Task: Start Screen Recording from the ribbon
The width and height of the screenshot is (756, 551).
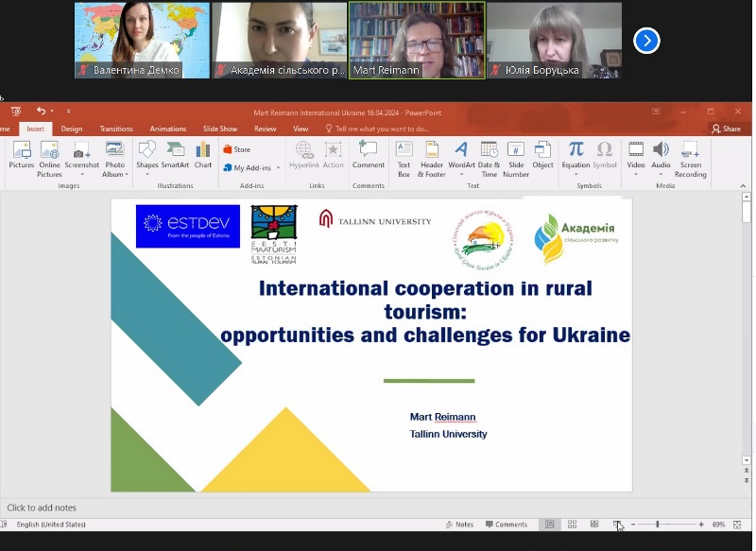Action: (x=690, y=158)
